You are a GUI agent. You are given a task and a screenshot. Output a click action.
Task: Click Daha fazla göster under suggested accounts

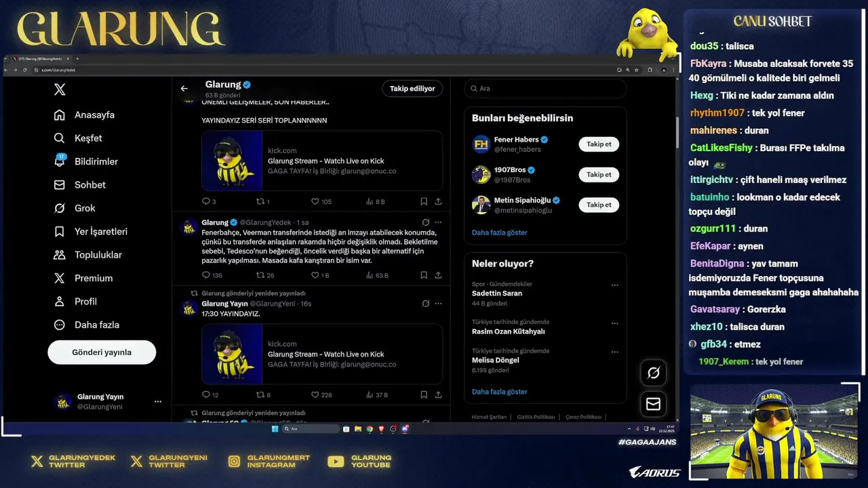(x=499, y=232)
